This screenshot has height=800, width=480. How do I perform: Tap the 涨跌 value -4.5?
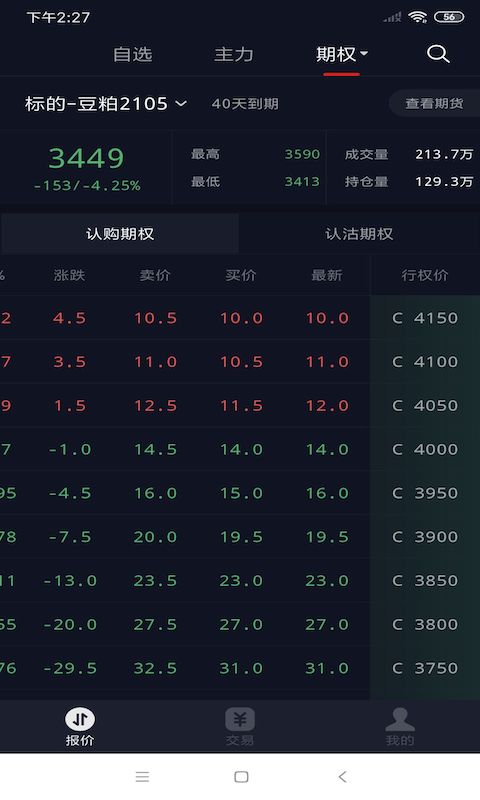(x=69, y=493)
